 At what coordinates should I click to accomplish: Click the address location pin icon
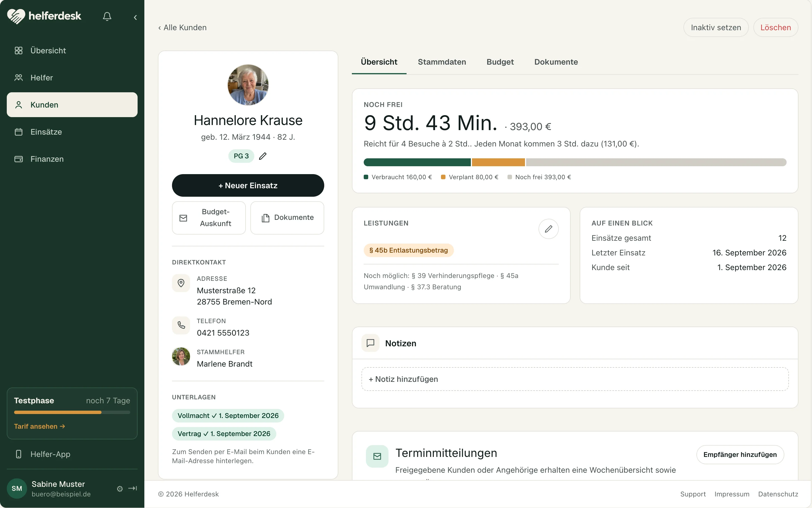181,283
